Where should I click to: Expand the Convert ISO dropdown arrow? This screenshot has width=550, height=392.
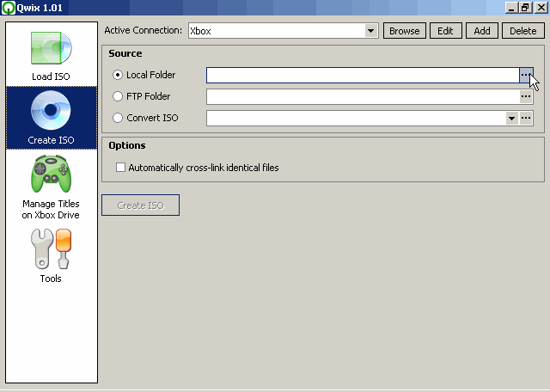512,119
